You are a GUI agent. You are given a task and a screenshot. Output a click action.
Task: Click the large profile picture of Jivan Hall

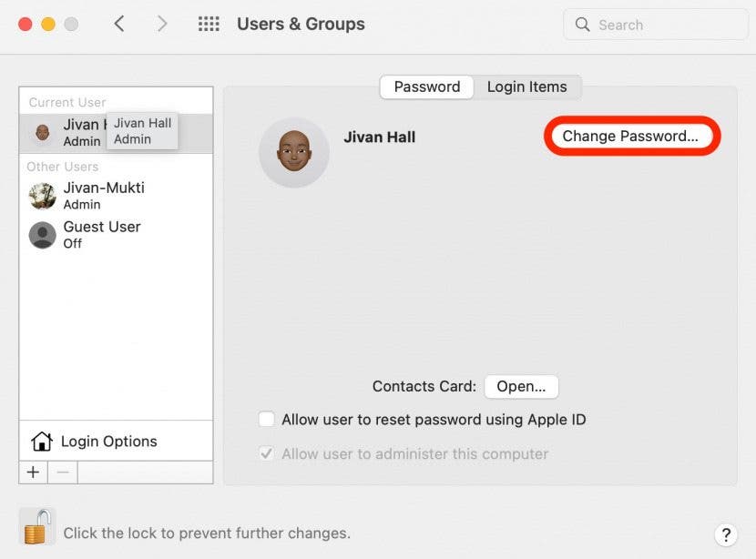coord(293,151)
